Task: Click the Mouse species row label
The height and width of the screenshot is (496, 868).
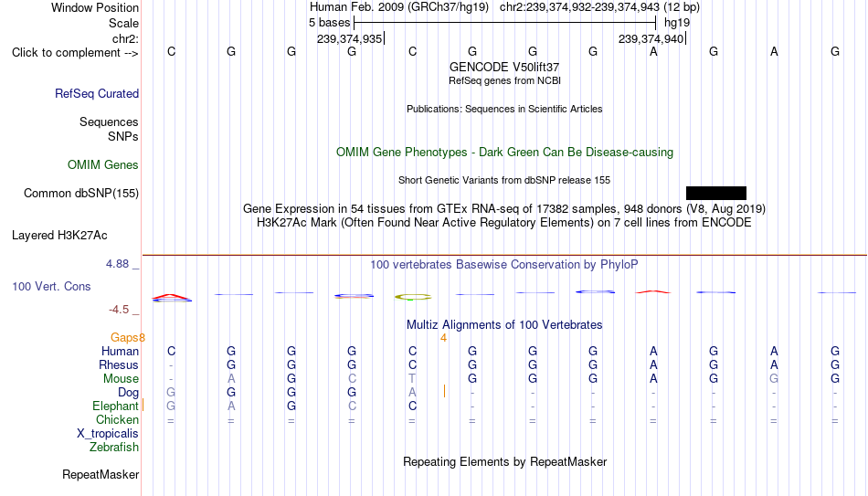Action: point(121,379)
